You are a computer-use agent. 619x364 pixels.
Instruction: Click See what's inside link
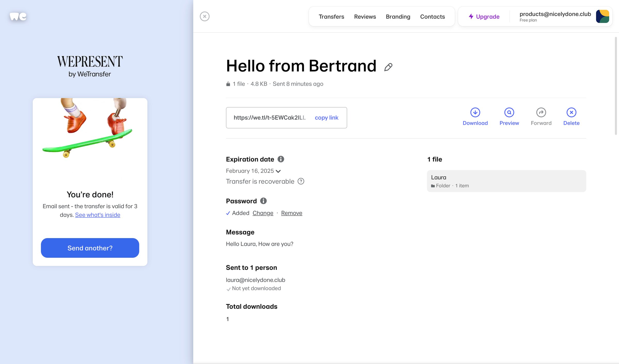(x=97, y=215)
